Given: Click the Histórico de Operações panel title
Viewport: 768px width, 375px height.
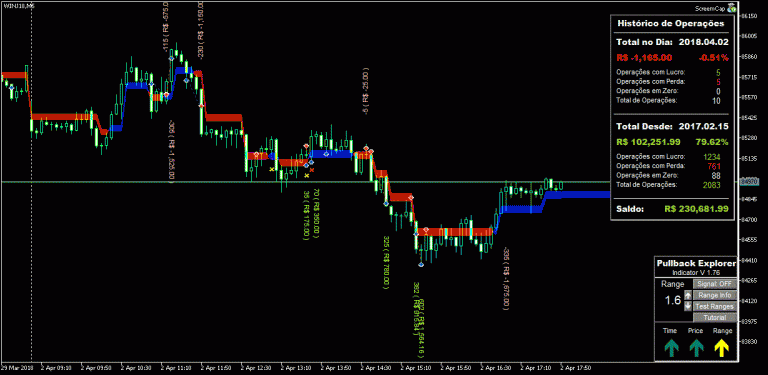Looking at the screenshot, I should (x=671, y=23).
